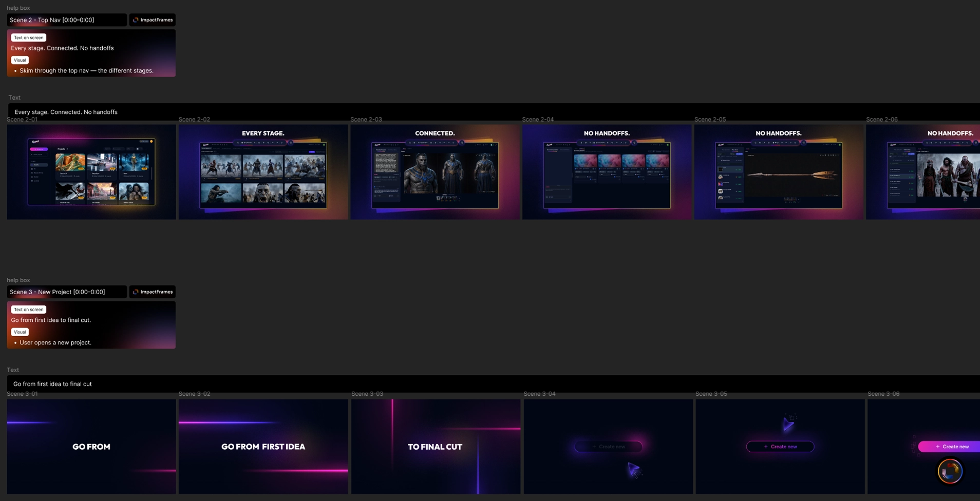Select the 'Skim through the top nav' bullet text
The image size is (980, 501).
point(86,71)
